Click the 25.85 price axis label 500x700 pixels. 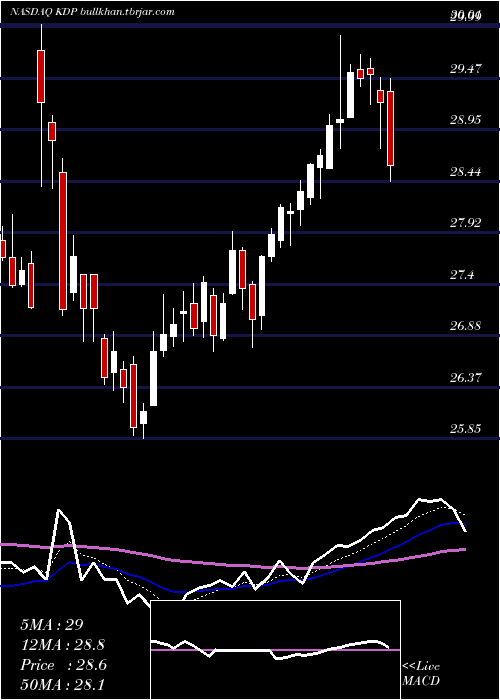pos(466,429)
